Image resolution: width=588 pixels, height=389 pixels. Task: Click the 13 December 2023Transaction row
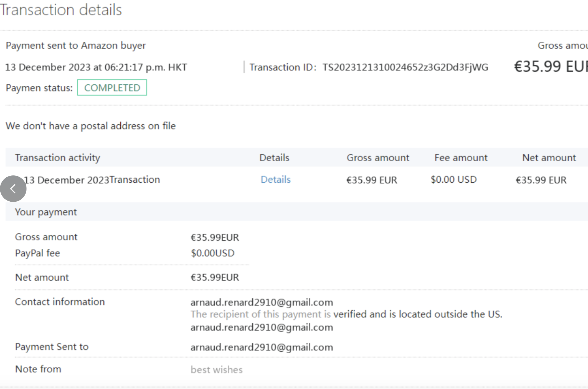[x=92, y=180]
